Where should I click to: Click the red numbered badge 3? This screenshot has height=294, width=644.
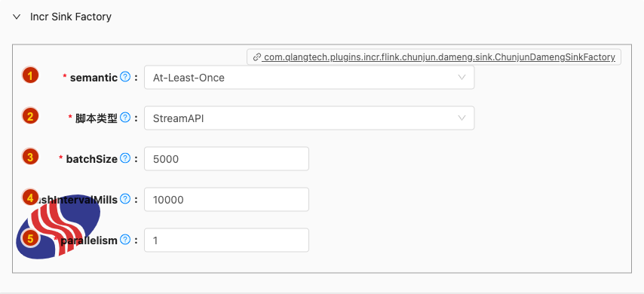tap(30, 157)
